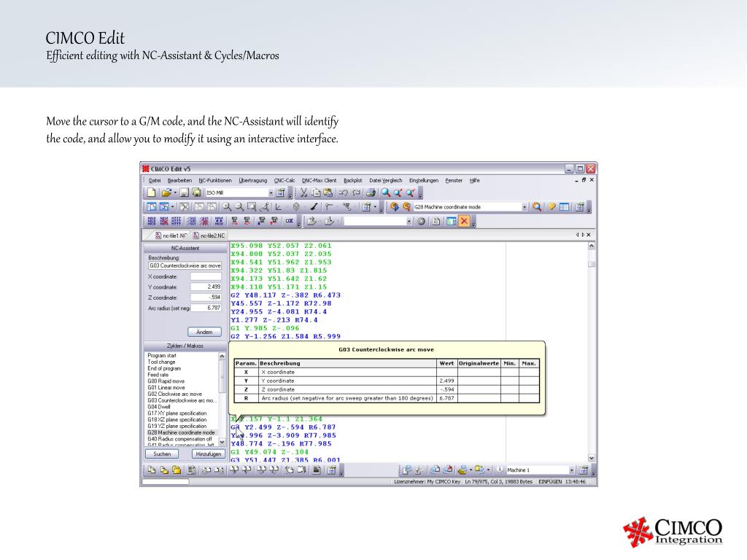The width and height of the screenshot is (747, 560).
Task: Click the Print icon
Action: click(x=371, y=192)
